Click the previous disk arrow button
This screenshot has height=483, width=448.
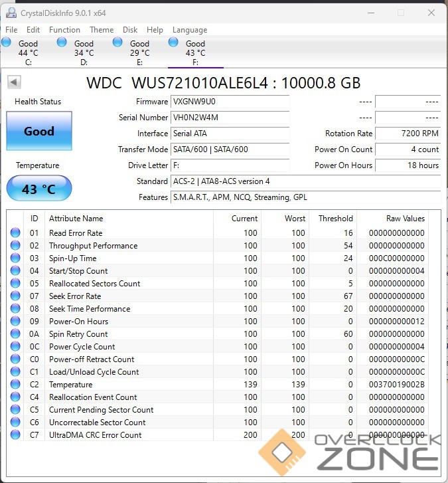(14, 82)
